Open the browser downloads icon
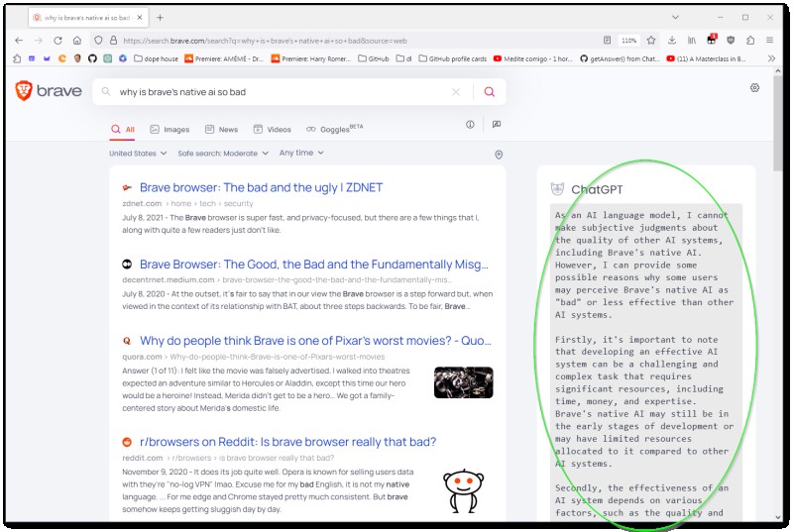The image size is (793, 532). pyautogui.click(x=672, y=41)
